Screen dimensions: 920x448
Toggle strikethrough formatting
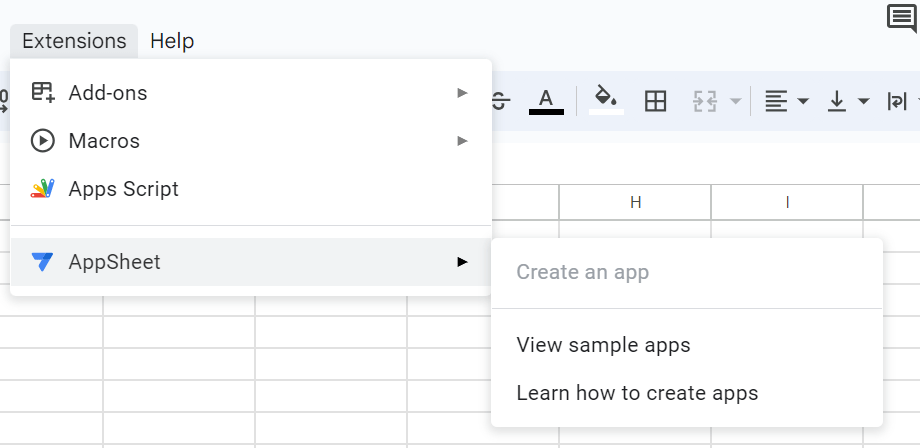pos(500,101)
